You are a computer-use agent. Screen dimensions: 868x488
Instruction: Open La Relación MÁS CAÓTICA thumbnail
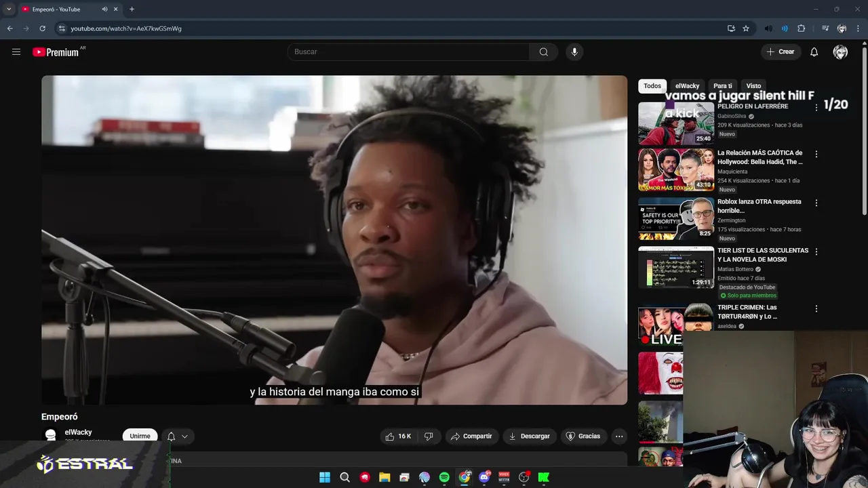pyautogui.click(x=676, y=169)
